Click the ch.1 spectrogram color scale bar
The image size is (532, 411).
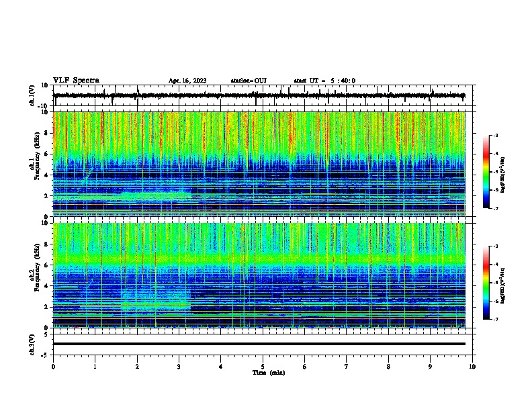coord(486,172)
